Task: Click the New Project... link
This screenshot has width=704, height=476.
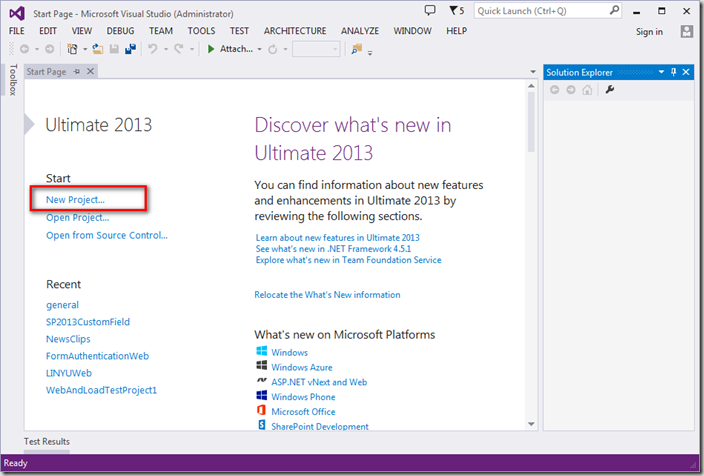Action: coord(75,200)
